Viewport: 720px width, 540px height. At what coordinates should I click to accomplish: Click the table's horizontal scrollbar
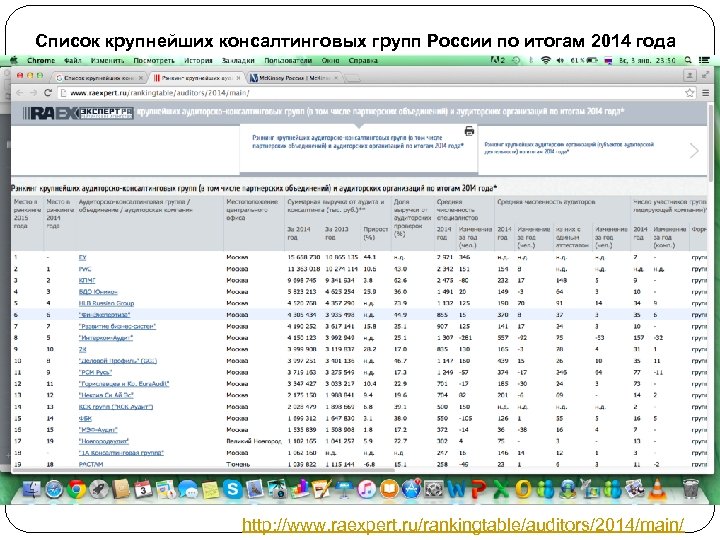pos(202,470)
